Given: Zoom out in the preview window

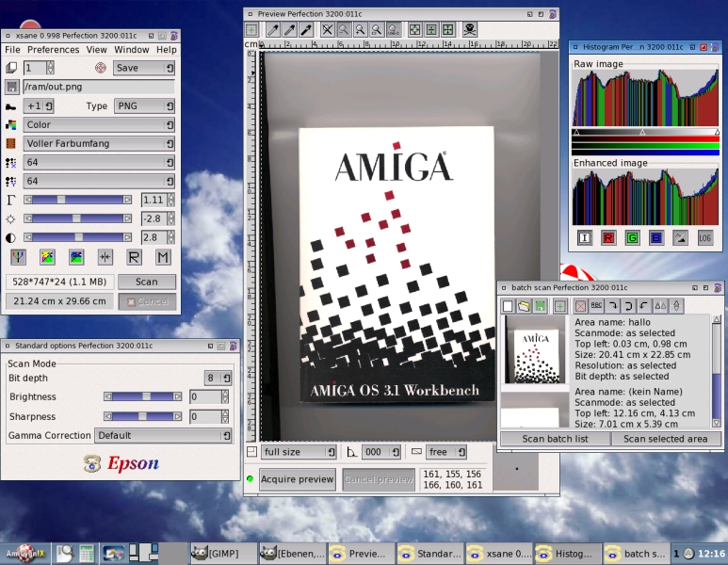Looking at the screenshot, I should point(344,30).
